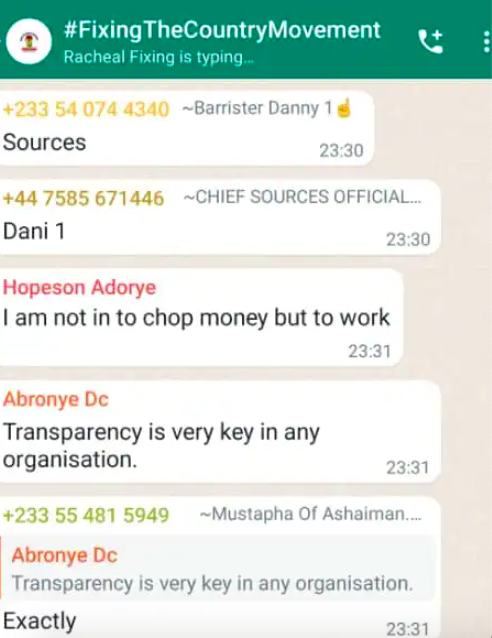Viewport: 492px width, 638px height.
Task: Tap the group profile picture
Action: click(x=29, y=41)
